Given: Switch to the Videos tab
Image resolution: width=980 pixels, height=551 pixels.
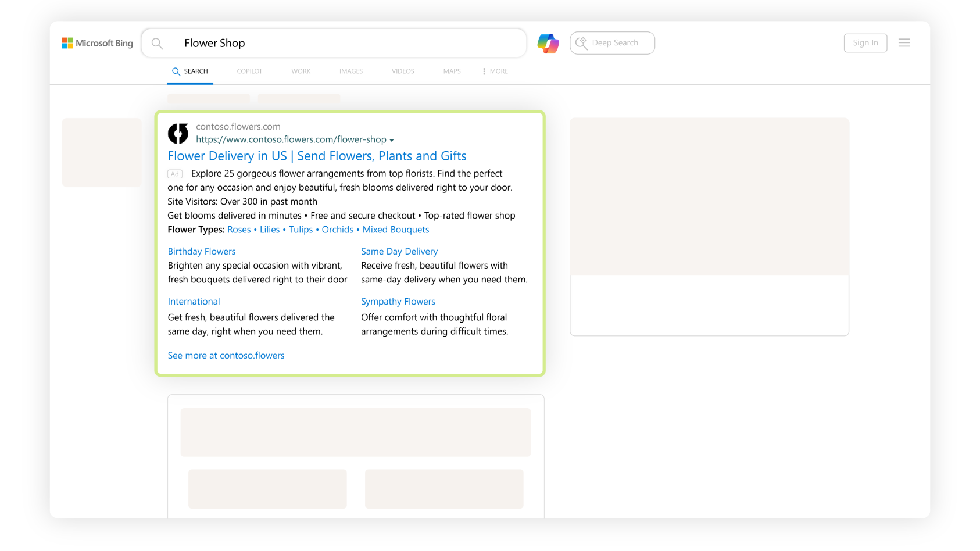Looking at the screenshot, I should (402, 71).
